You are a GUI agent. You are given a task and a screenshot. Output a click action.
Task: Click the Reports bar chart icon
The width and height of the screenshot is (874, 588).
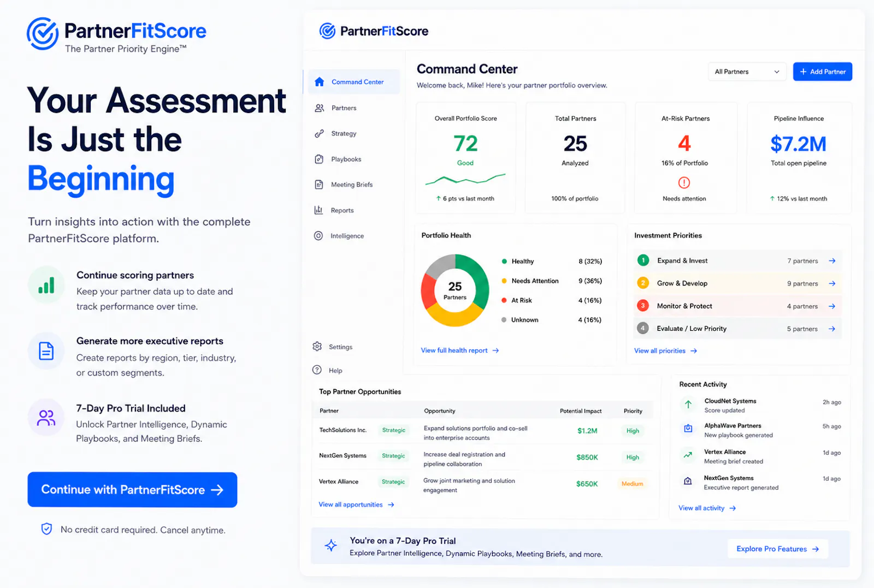point(318,210)
